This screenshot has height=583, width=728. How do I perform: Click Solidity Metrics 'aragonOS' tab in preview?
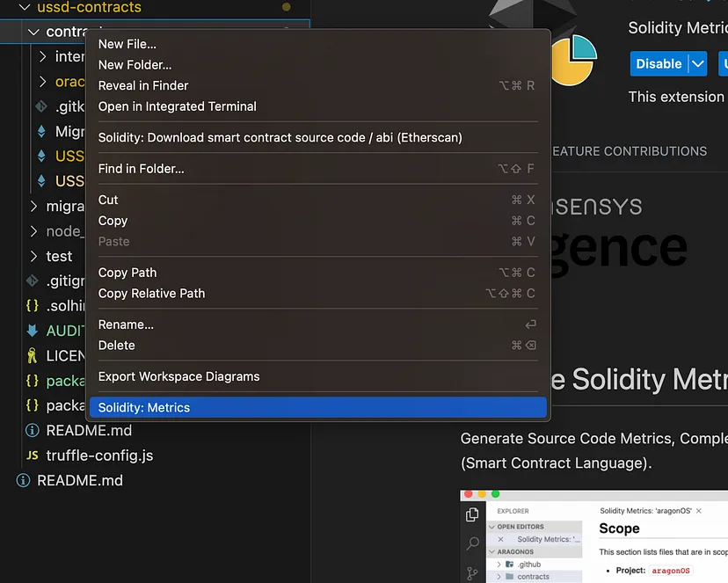click(x=645, y=511)
